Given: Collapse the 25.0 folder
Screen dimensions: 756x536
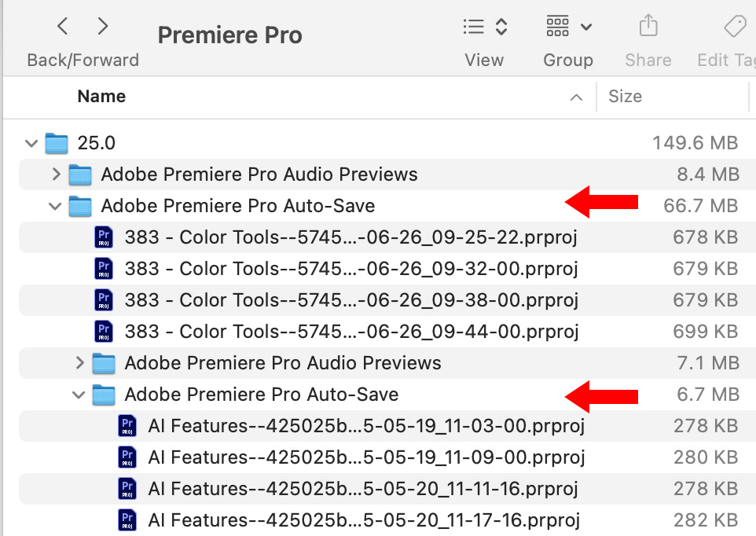Looking at the screenshot, I should point(31,143).
